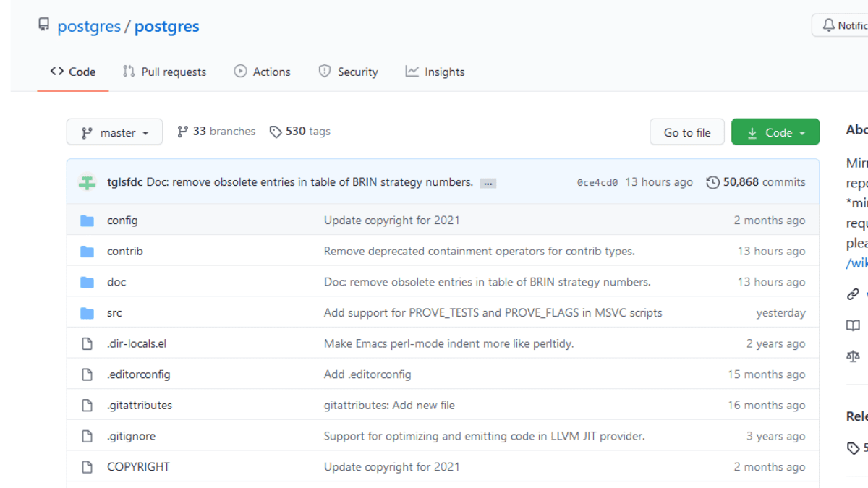Open the bold postgres repository name link
This screenshot has width=868, height=488.
tap(166, 27)
